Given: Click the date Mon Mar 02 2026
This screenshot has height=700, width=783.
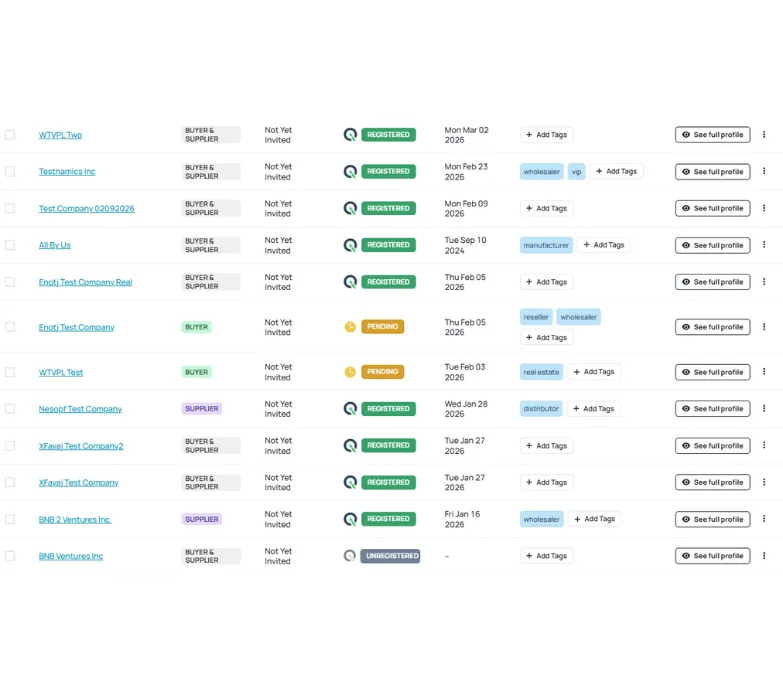Looking at the screenshot, I should 466,135.
